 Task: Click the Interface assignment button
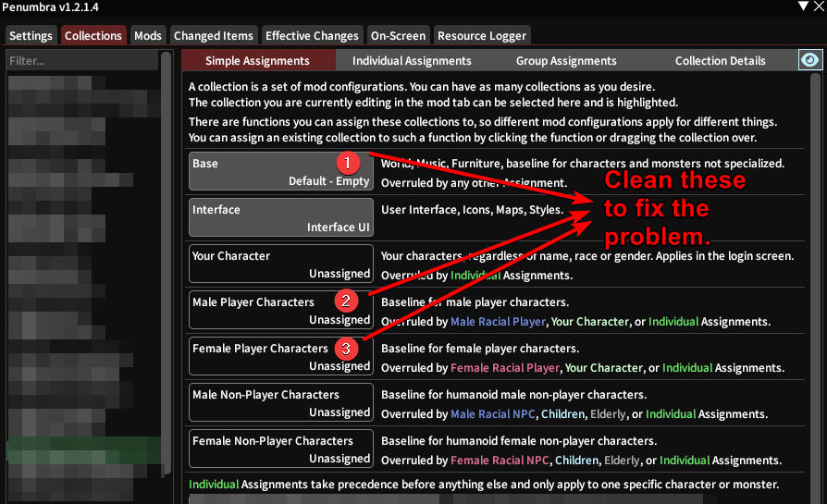[281, 218]
